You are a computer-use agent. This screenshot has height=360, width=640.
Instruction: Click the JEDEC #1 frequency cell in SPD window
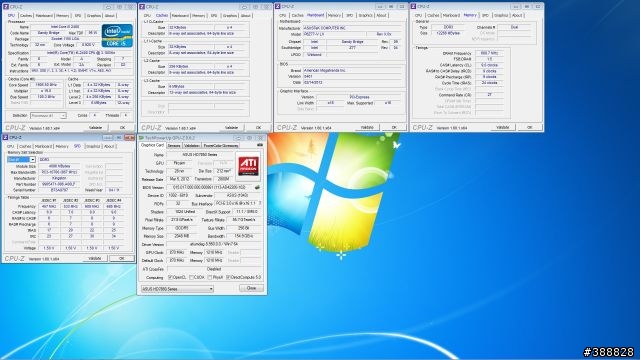(x=49, y=207)
